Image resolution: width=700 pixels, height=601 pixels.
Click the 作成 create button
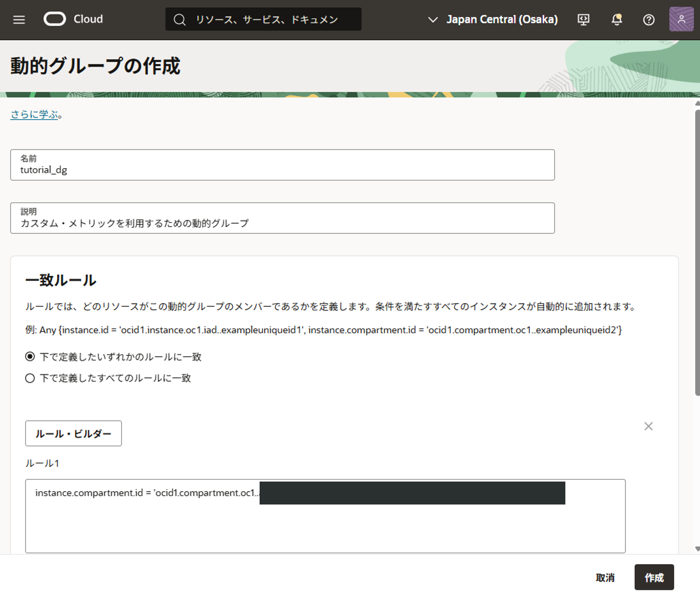(x=654, y=577)
